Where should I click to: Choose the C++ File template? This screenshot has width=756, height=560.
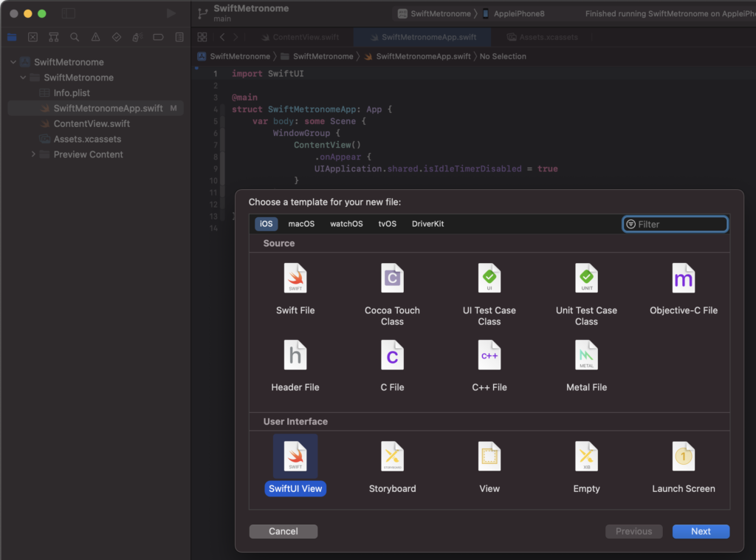click(489, 366)
